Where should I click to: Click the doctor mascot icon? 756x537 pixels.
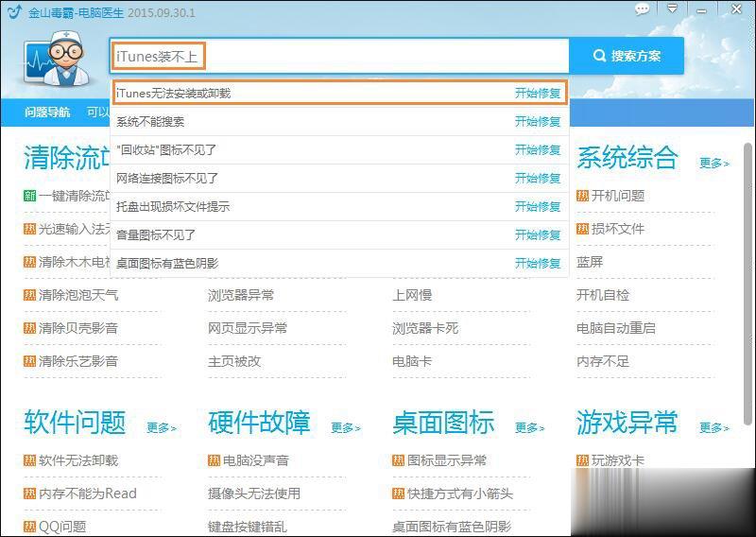(57, 58)
